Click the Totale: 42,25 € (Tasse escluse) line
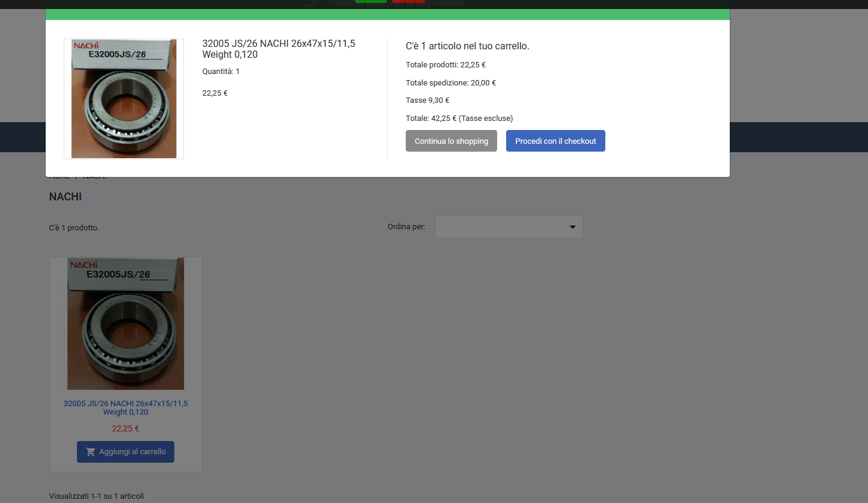This screenshot has height=503, width=868. point(459,119)
